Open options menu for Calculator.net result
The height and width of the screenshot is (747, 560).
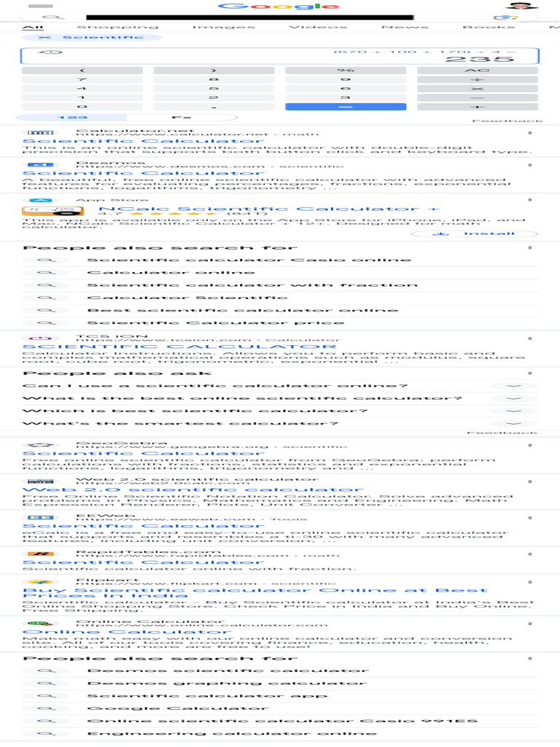tap(530, 133)
